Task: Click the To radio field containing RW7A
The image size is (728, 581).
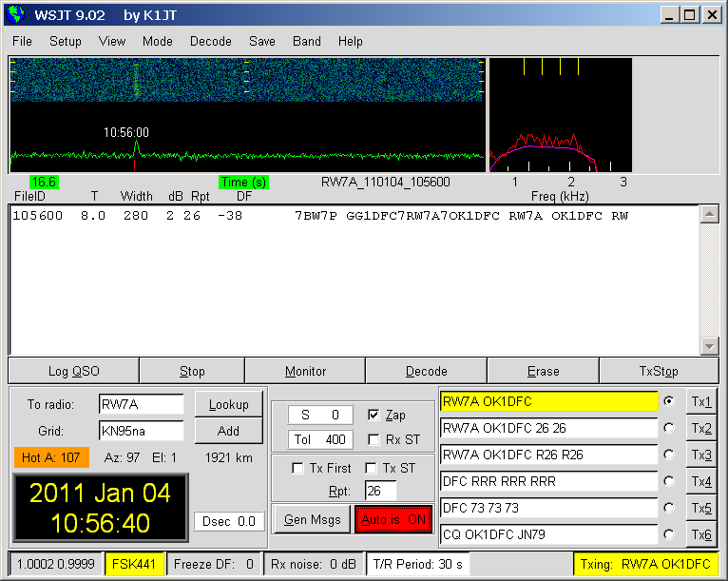Action: [x=142, y=404]
